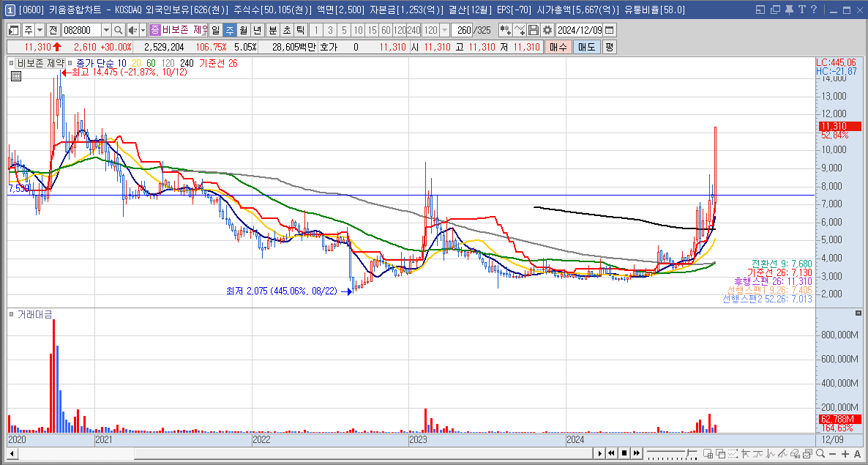Expand the stock code 082800 dropdown
Image resolution: width=868 pixels, height=465 pixels.
pos(106,31)
